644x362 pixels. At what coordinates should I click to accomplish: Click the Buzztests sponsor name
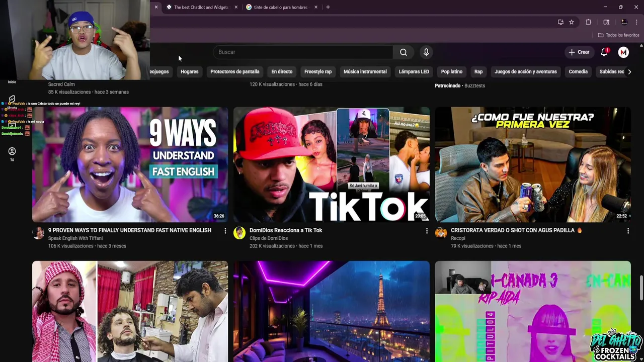(x=474, y=86)
